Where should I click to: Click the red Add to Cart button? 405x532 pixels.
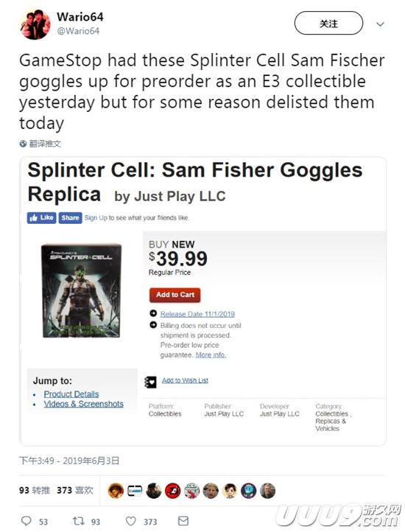(175, 295)
